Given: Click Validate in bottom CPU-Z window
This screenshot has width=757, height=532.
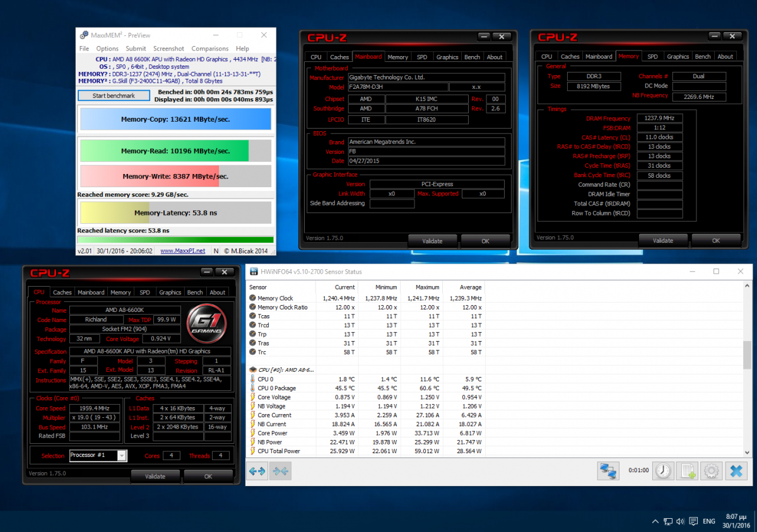Looking at the screenshot, I should click(x=155, y=477).
